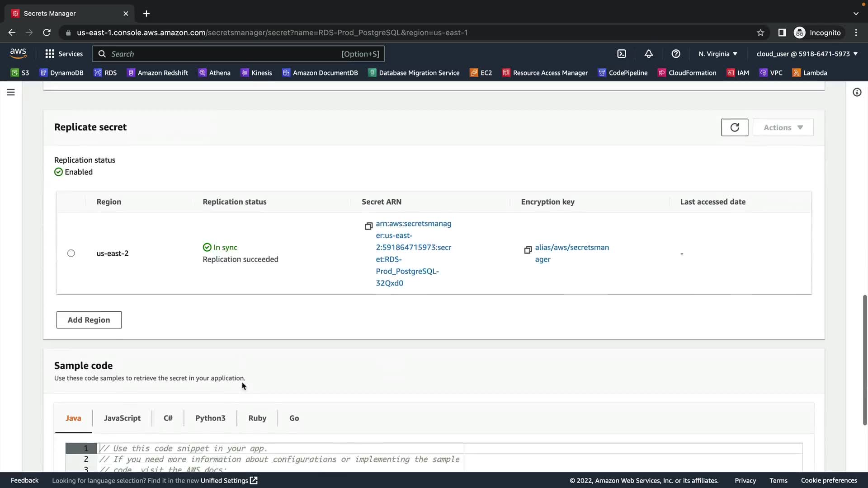Viewport: 868px width, 488px height.
Task: Open the left hamburger navigation menu
Action: coord(11,92)
